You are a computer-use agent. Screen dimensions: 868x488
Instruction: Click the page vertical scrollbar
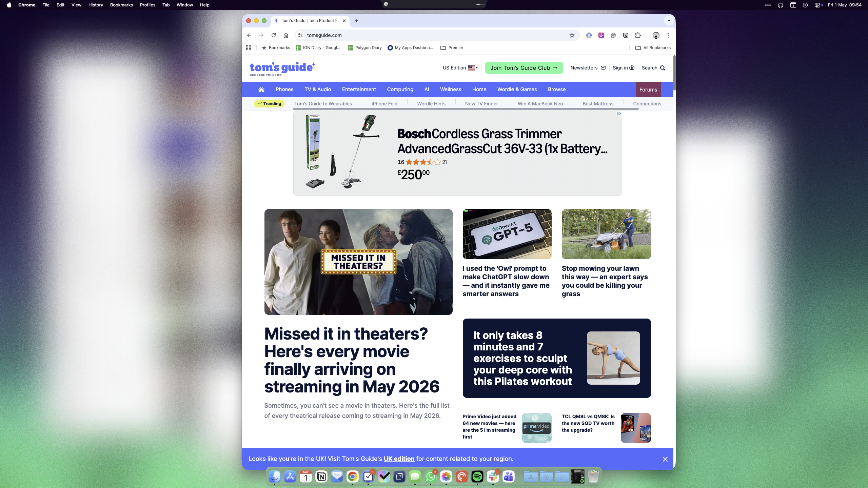(674, 73)
